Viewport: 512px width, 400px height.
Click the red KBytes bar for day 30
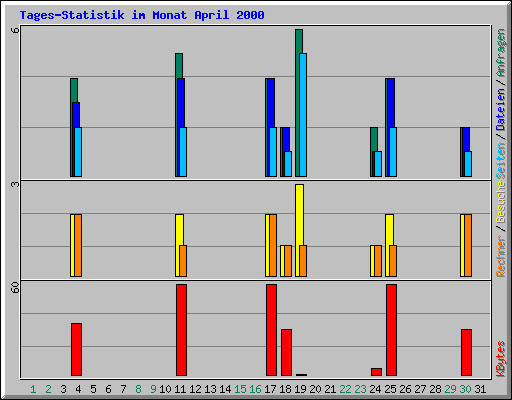click(x=466, y=352)
